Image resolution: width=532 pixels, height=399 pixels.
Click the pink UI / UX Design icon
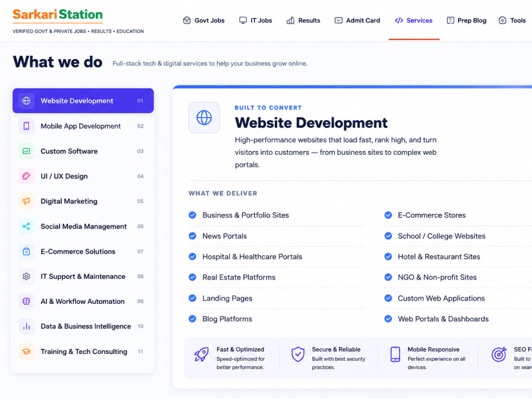point(26,176)
